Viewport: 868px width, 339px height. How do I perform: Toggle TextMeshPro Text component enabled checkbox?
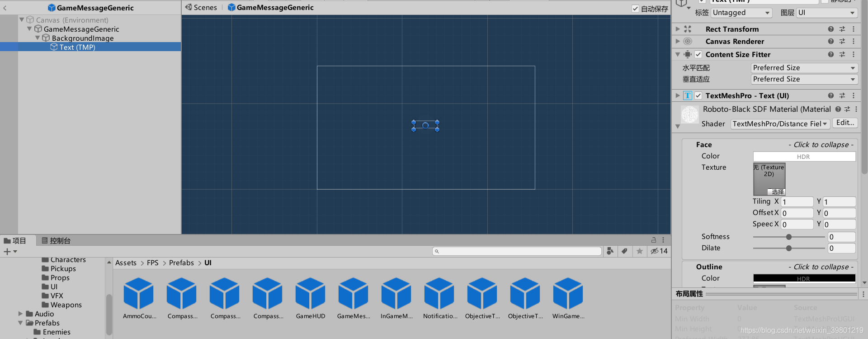(x=698, y=95)
